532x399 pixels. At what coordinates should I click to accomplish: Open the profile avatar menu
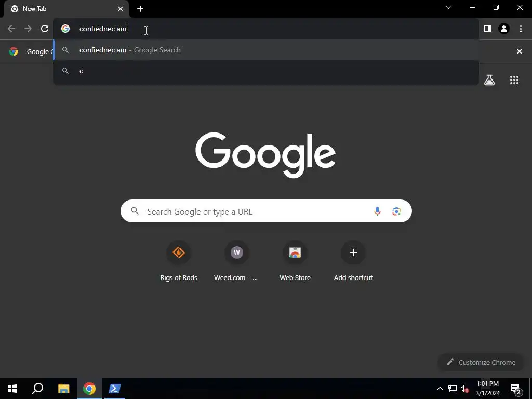504,29
